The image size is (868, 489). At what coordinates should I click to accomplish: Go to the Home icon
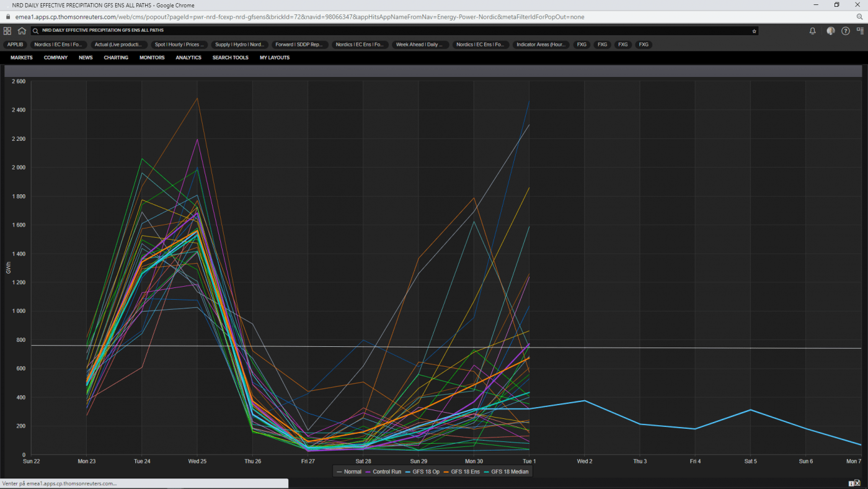[22, 30]
